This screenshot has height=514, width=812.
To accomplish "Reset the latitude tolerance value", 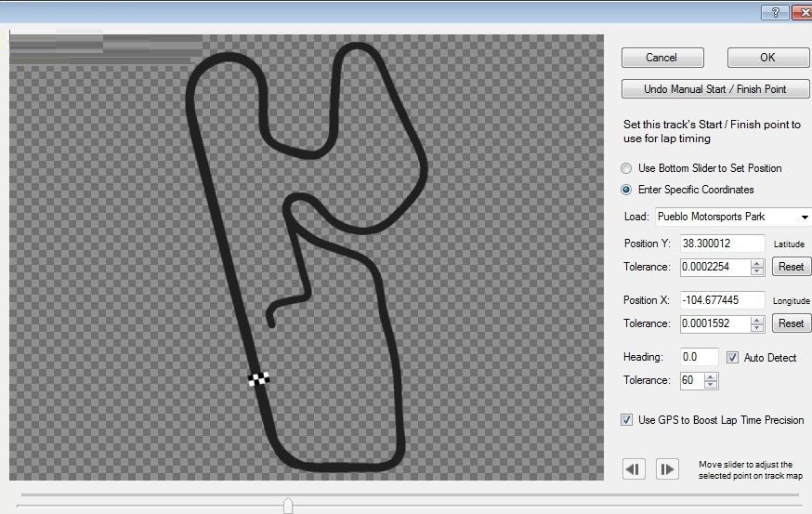I will coord(791,267).
